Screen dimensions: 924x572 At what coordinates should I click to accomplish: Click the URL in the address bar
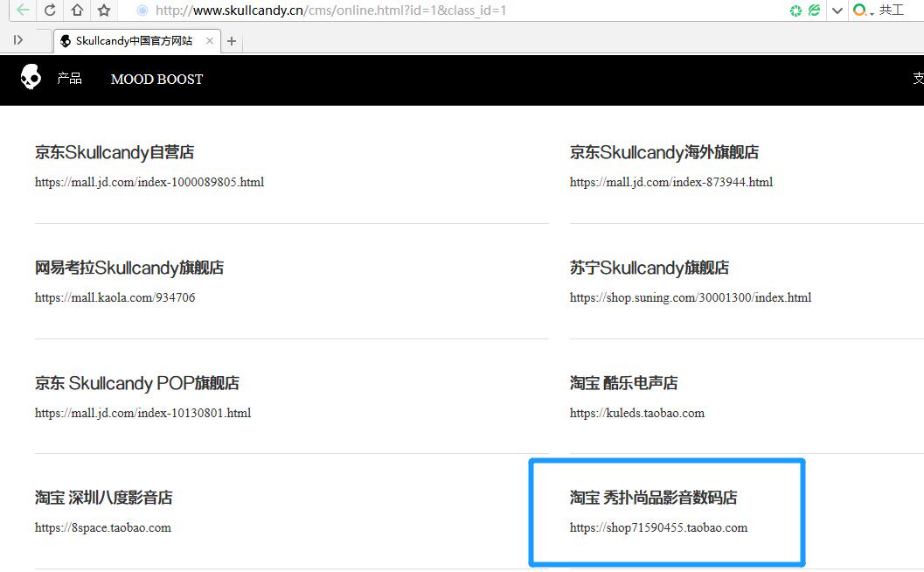point(330,10)
